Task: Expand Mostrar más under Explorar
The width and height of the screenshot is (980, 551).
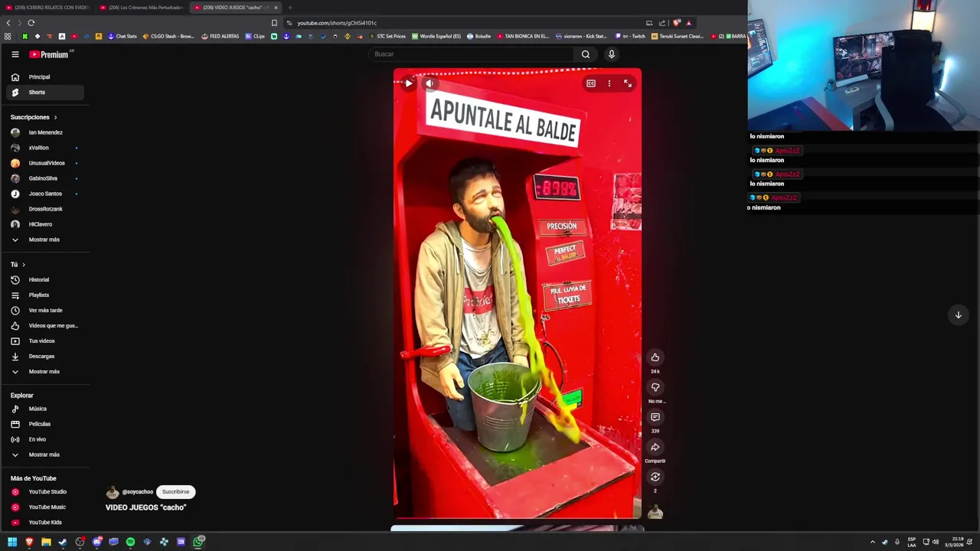Action: pos(45,455)
